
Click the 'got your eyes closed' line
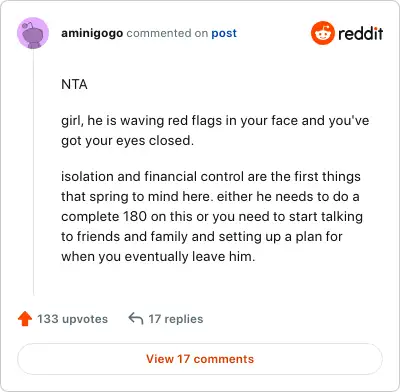click(127, 141)
